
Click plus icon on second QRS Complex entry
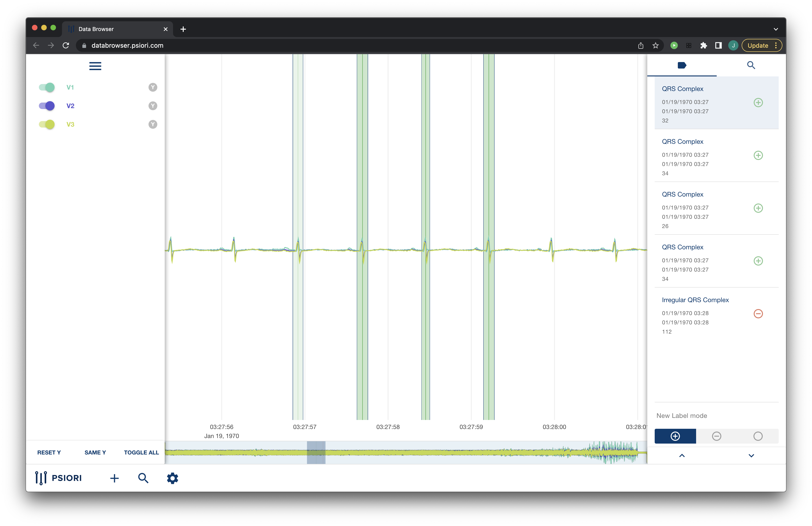(x=758, y=155)
